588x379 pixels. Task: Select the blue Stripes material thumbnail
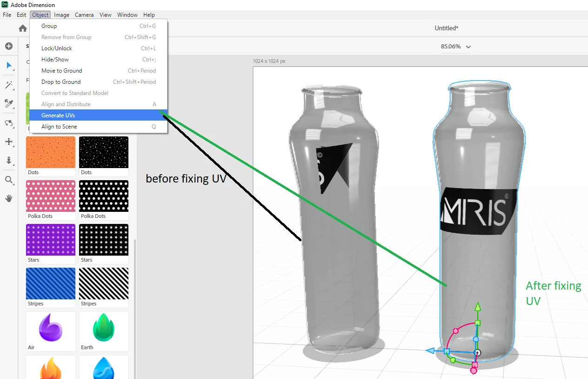[x=51, y=284]
